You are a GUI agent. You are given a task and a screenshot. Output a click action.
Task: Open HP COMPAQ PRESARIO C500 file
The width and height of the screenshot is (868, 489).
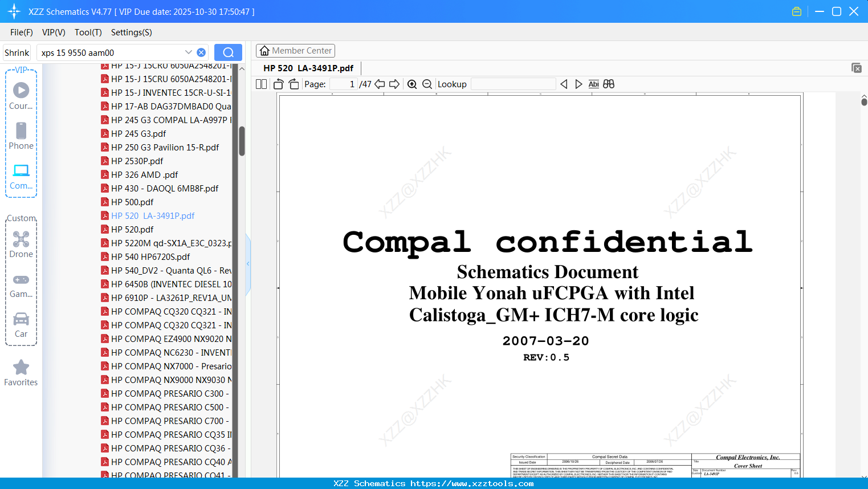click(166, 407)
